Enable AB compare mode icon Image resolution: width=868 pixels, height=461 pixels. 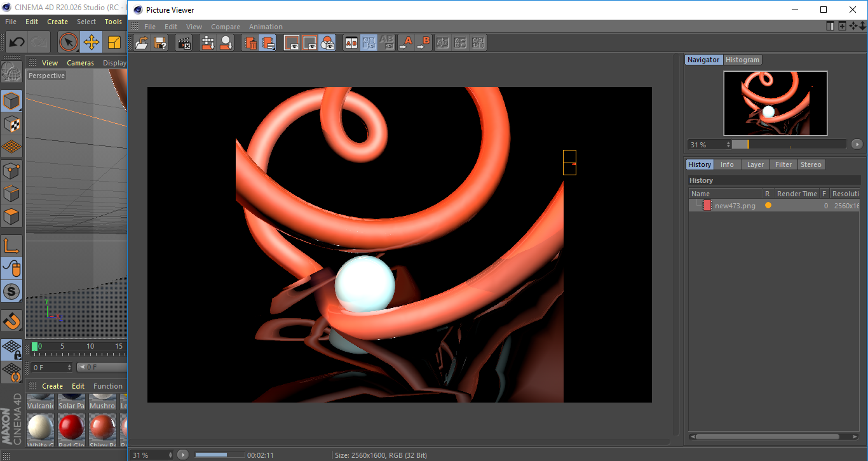pyautogui.click(x=351, y=43)
